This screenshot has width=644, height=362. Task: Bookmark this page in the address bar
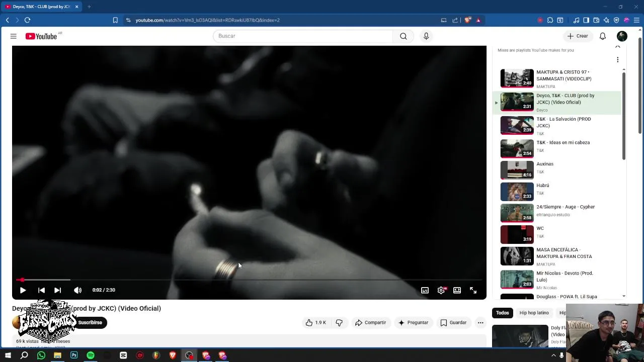pos(115,20)
